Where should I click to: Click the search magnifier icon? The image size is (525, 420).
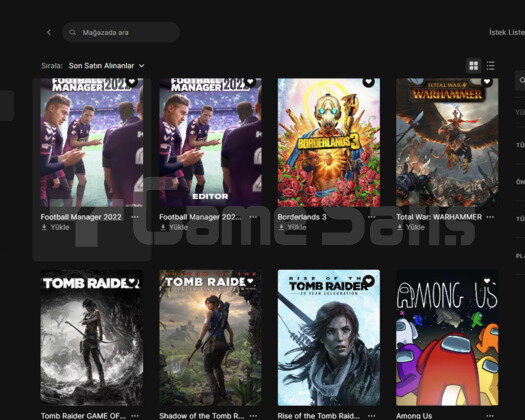click(x=72, y=32)
